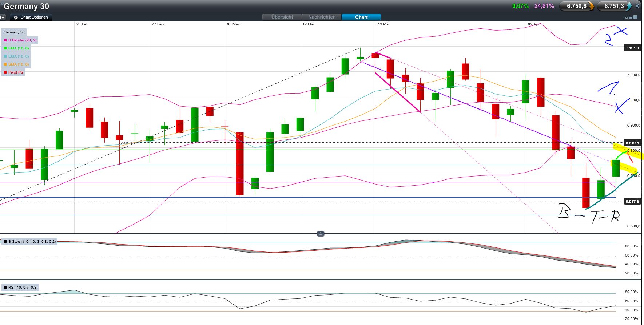Viewport: 644px width, 325px height.
Task: Set chart to largest size icon
Action: pyautogui.click(x=635, y=17)
